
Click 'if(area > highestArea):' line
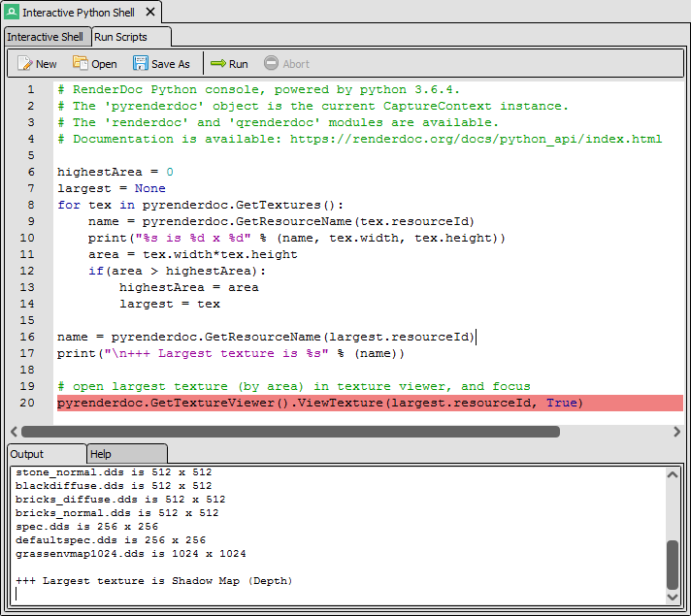[x=177, y=271]
